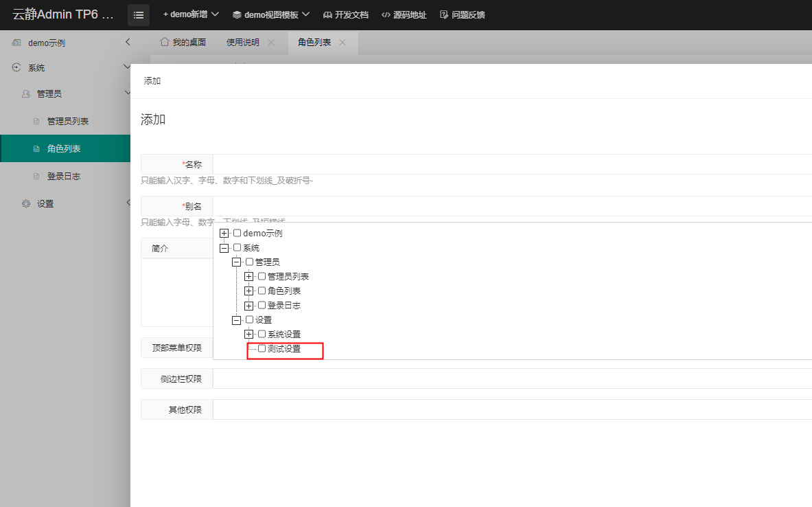Click the home icon on 我的桌面 tab

[x=165, y=42]
